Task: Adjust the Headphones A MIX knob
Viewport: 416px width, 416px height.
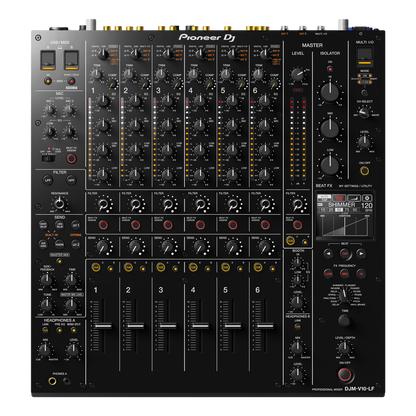Action: click(45, 350)
